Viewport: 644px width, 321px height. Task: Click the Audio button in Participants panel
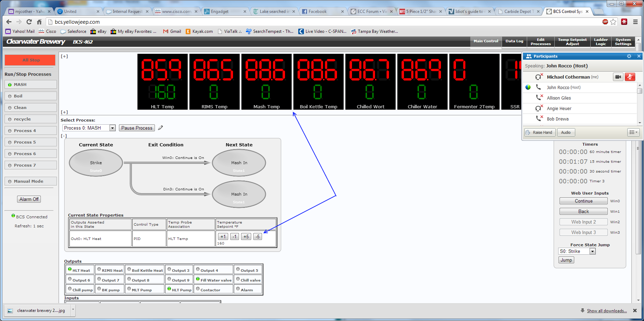(x=566, y=132)
